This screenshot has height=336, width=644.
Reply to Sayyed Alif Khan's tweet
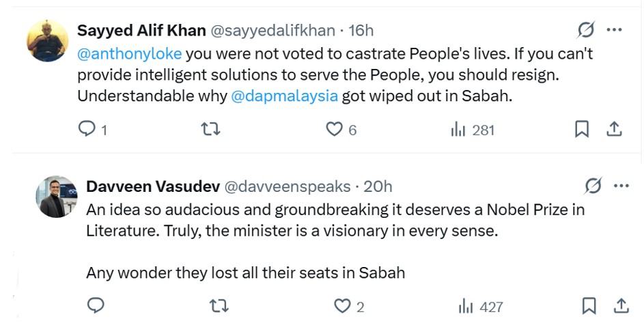(87, 129)
